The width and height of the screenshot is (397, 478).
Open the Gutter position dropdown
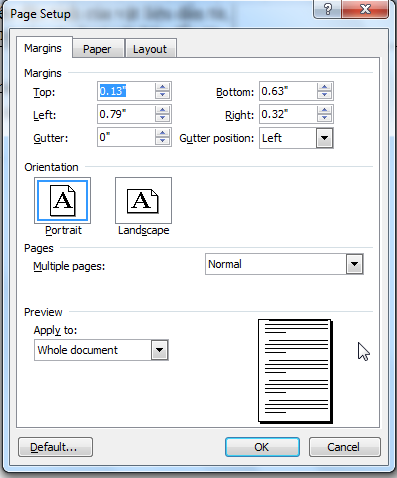click(x=324, y=138)
